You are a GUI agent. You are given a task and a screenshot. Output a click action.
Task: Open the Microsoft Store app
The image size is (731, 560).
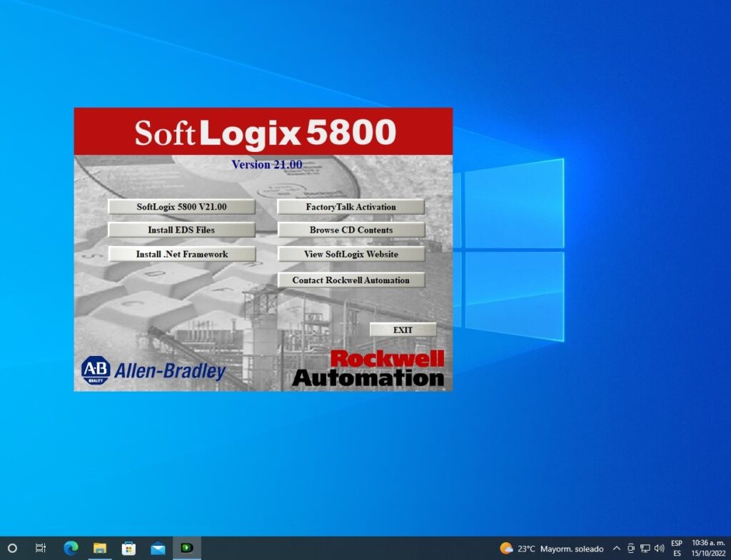point(128,548)
